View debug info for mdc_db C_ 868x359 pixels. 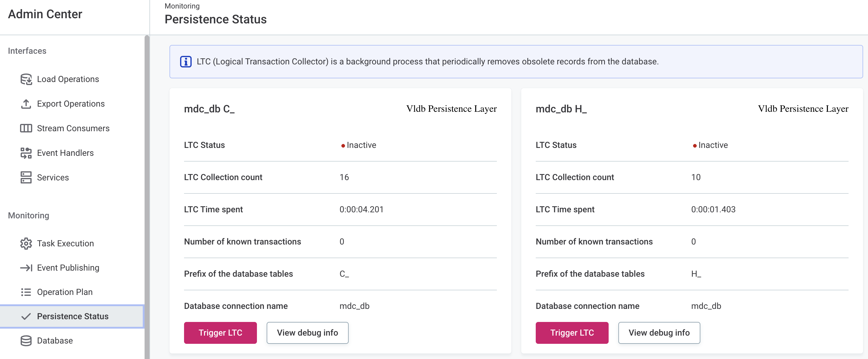[307, 333]
